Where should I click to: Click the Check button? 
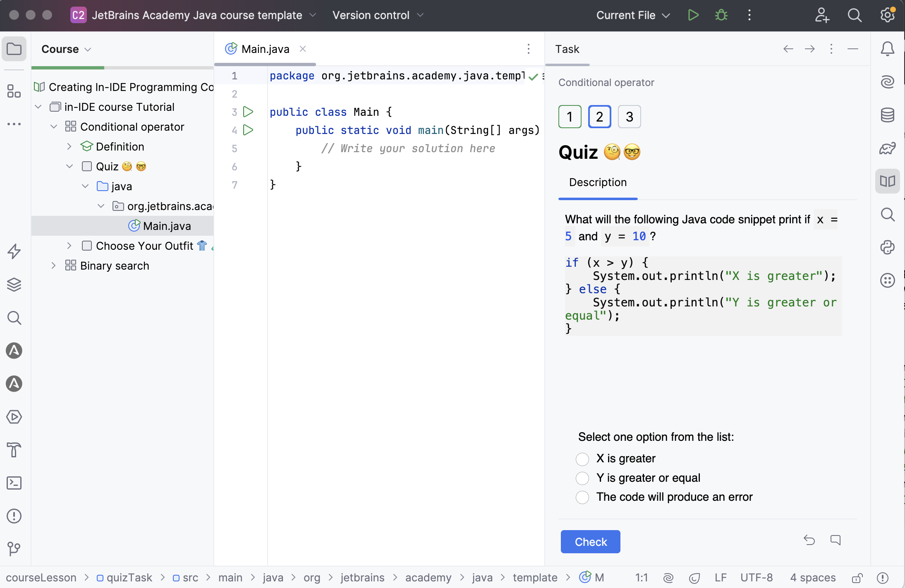click(x=590, y=542)
